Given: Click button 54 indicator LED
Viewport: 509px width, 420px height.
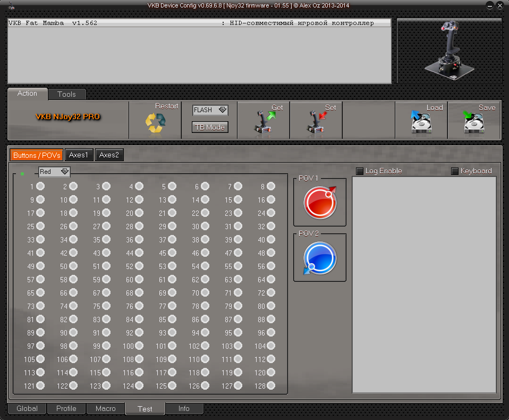Looking at the screenshot, I should (205, 266).
